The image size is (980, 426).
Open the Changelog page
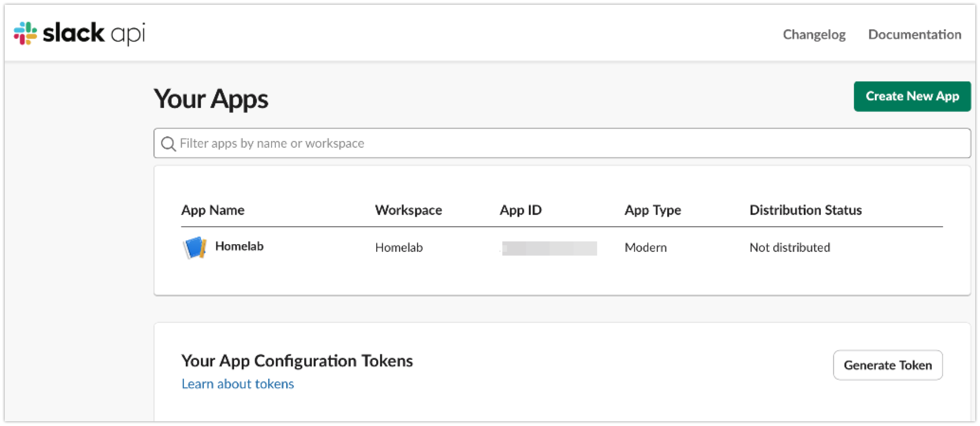tap(814, 35)
